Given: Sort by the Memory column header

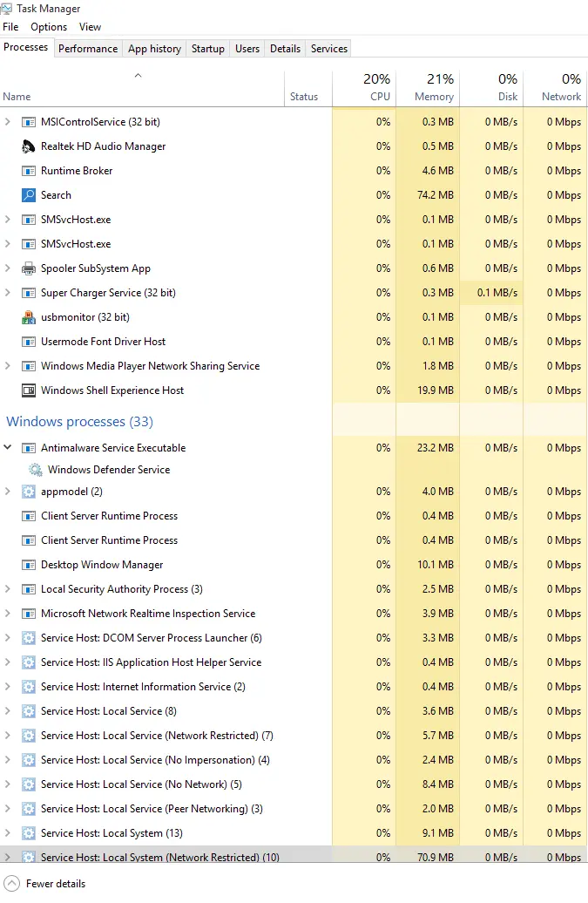Looking at the screenshot, I should pos(428,89).
